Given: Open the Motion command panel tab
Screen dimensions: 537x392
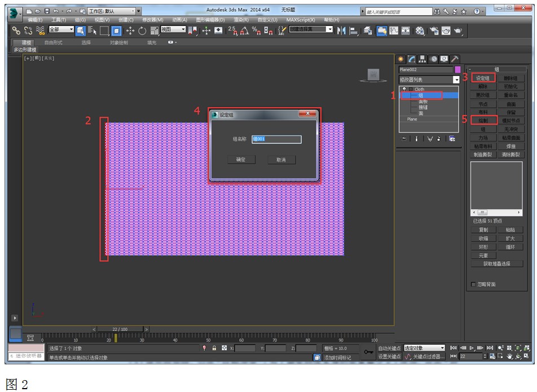Looking at the screenshot, I should click(434, 59).
